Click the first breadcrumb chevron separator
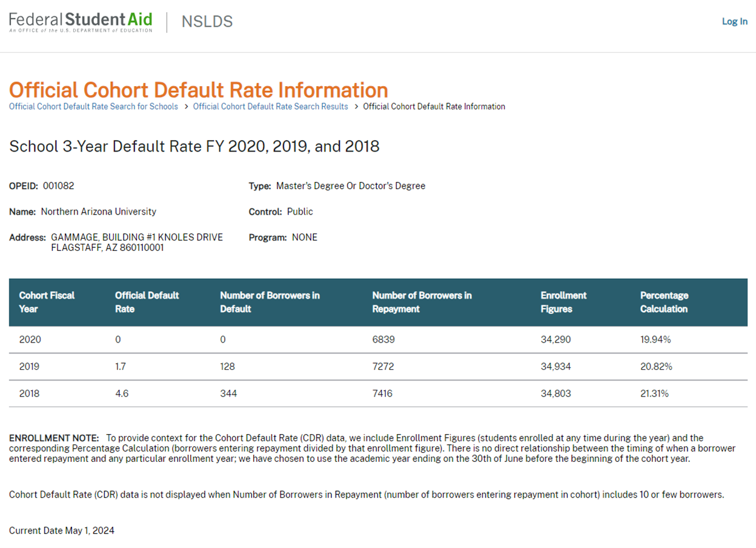 point(186,107)
